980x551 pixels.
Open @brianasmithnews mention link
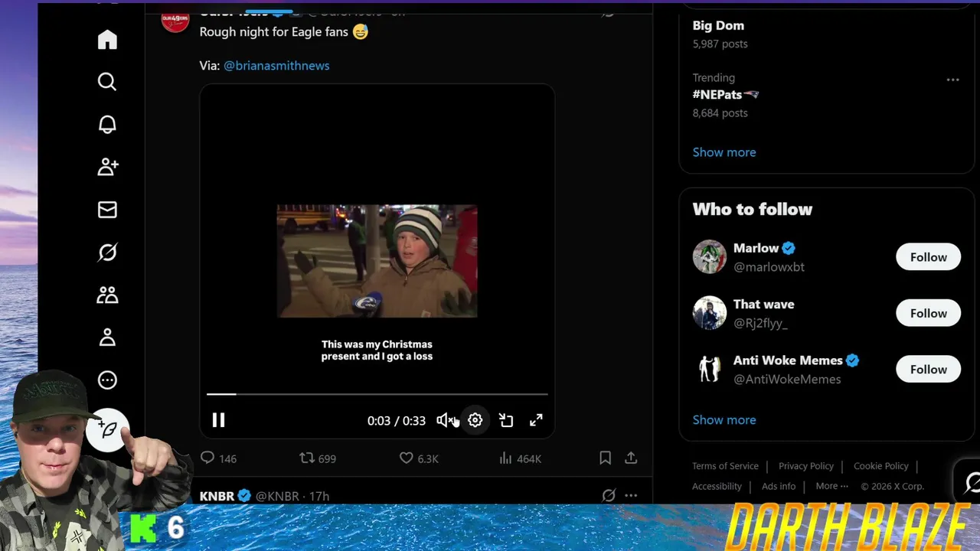point(276,66)
